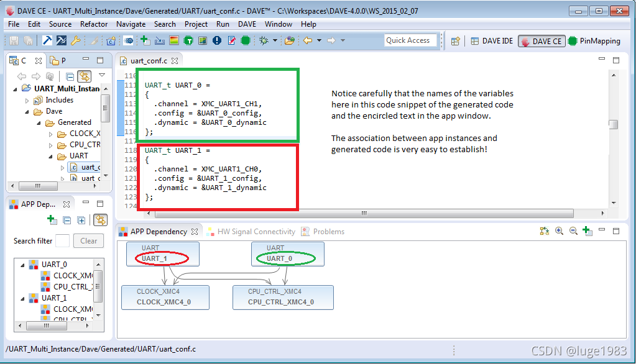The image size is (636, 364).
Task: Click the colored stripes toolbar icon
Action: tap(174, 40)
